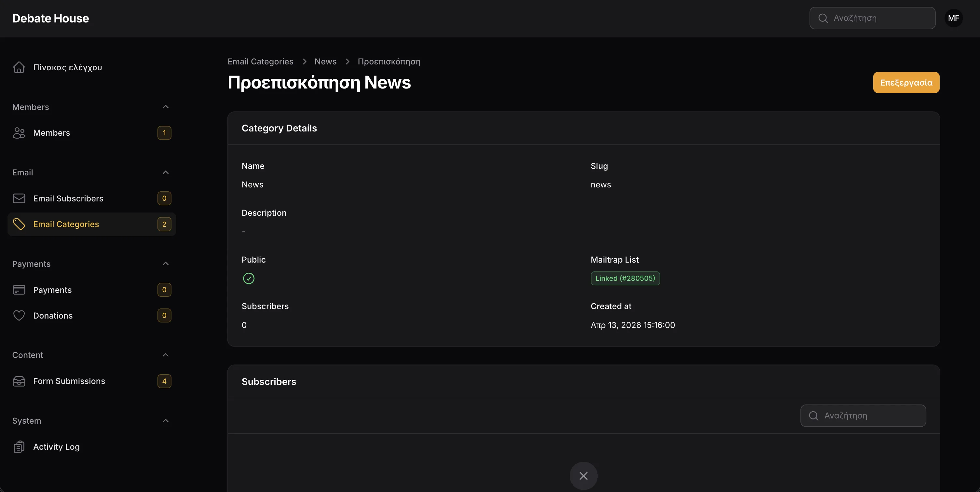Click the Members people icon
Screen dimensions: 980x492
(x=19, y=133)
